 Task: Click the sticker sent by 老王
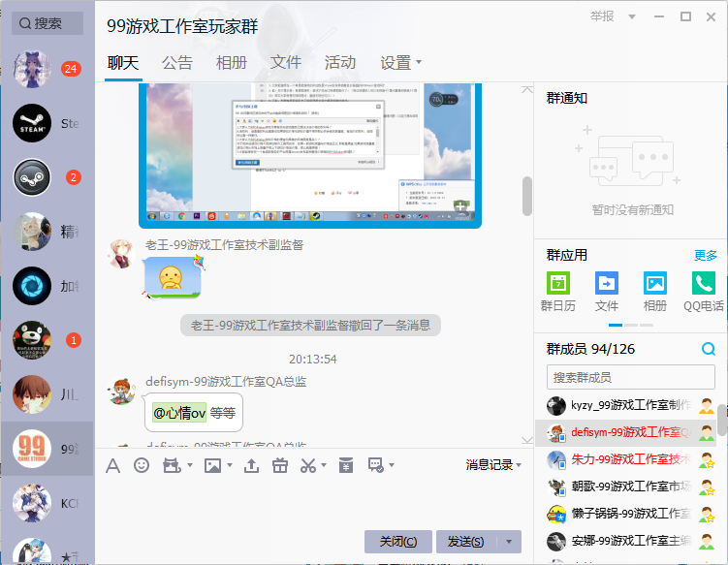[x=172, y=277]
